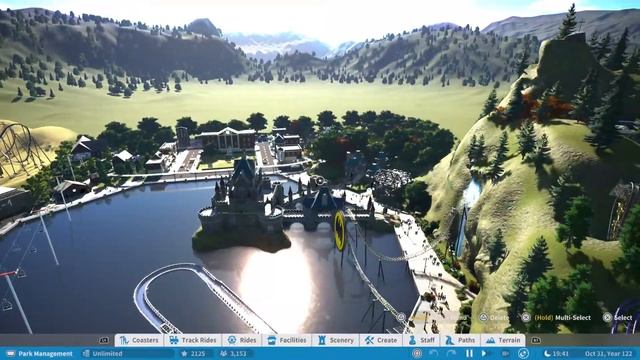This screenshot has width=640, height=360.
Task: Select the Terrain tab
Action: 503,340
